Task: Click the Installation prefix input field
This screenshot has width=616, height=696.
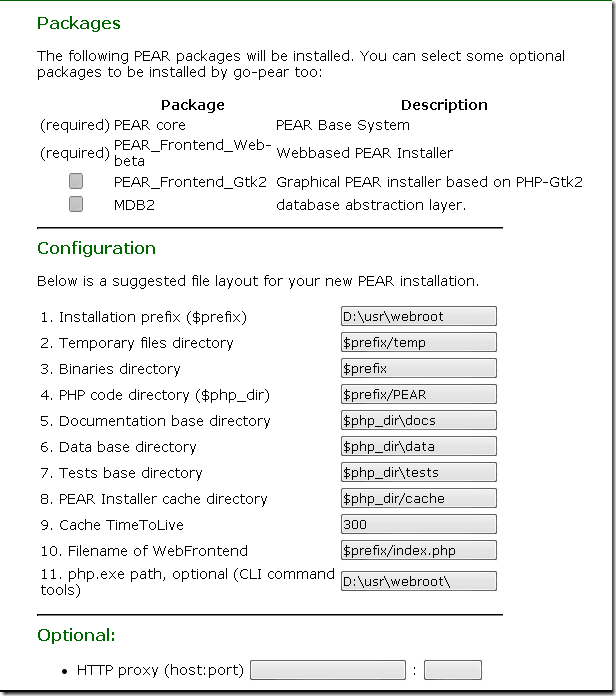Action: click(418, 317)
